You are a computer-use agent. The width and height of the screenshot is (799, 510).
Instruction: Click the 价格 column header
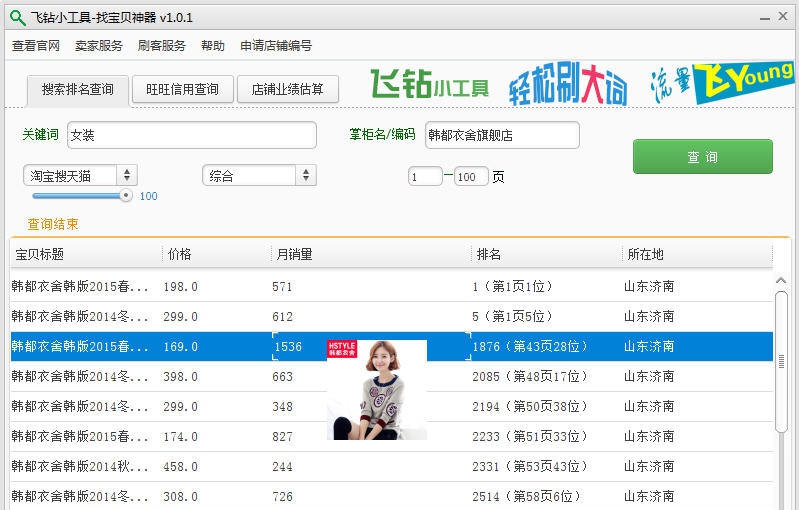[x=216, y=254]
